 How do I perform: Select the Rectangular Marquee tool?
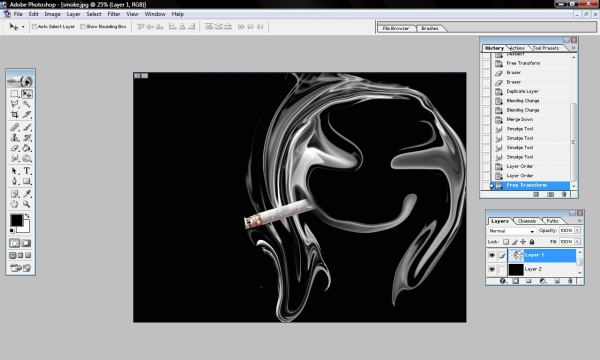point(15,94)
